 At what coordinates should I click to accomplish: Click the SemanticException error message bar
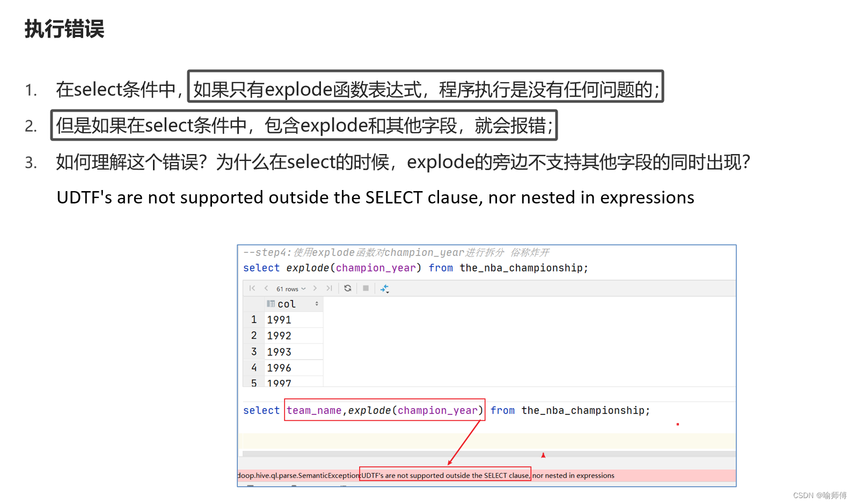point(487,476)
